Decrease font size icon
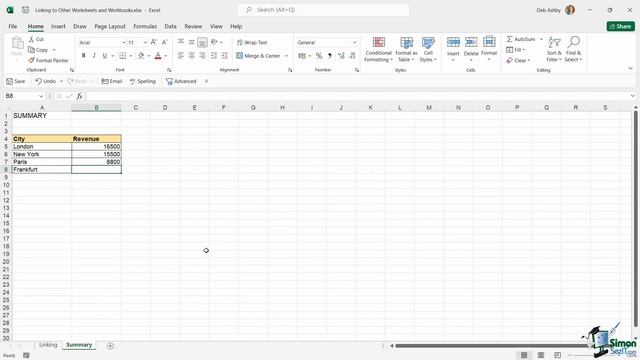The image size is (640, 360). point(164,42)
